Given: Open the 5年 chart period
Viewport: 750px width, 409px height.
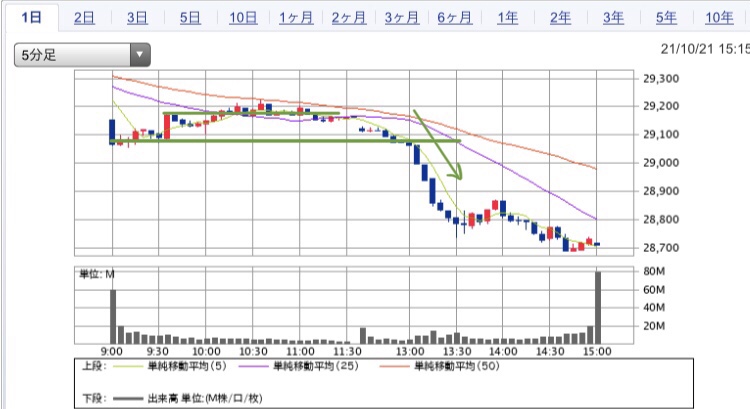Looking at the screenshot, I should point(666,18).
